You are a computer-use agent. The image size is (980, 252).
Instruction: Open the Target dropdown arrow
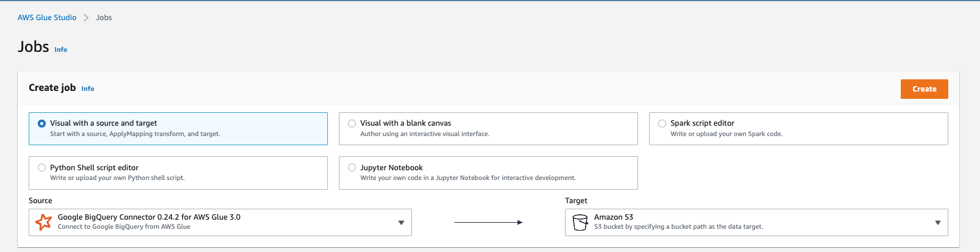click(938, 223)
